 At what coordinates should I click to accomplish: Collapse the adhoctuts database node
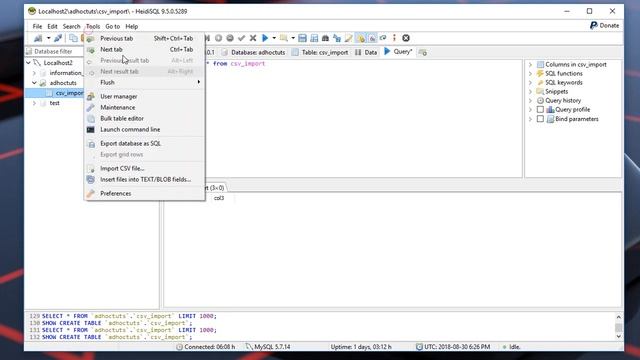34,83
